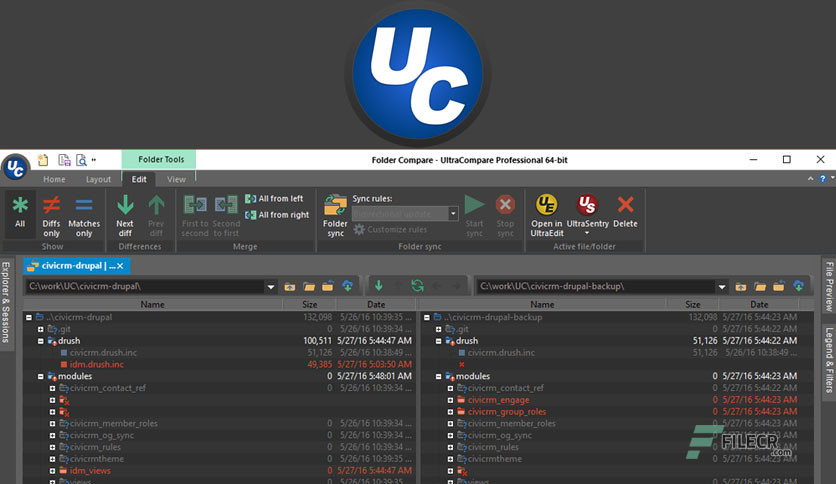Merge All from left
This screenshot has height=484, width=836.
tap(274, 198)
